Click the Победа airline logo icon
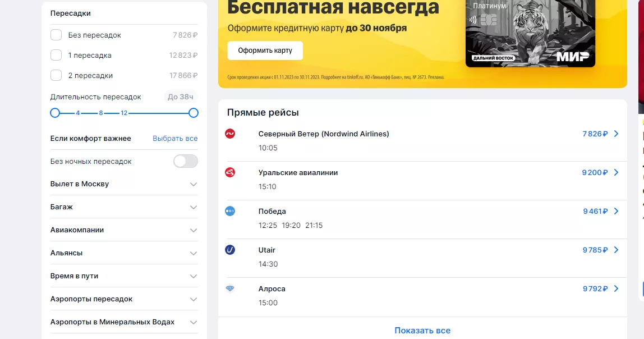644x339 pixels. coord(230,211)
